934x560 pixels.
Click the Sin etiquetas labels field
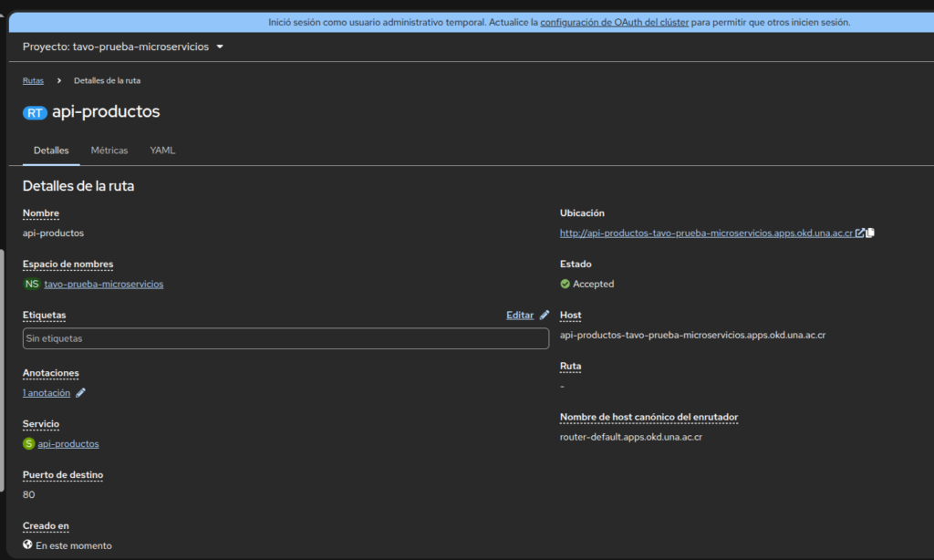(x=285, y=338)
